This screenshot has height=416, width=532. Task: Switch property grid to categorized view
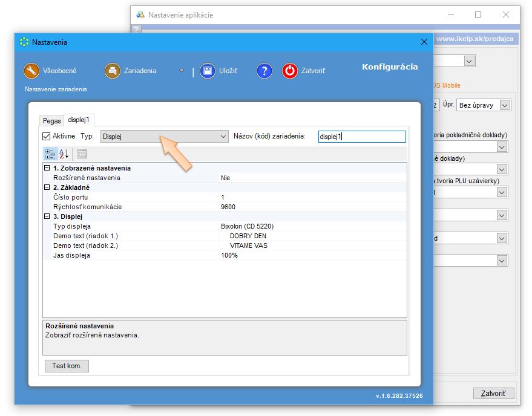(x=50, y=154)
